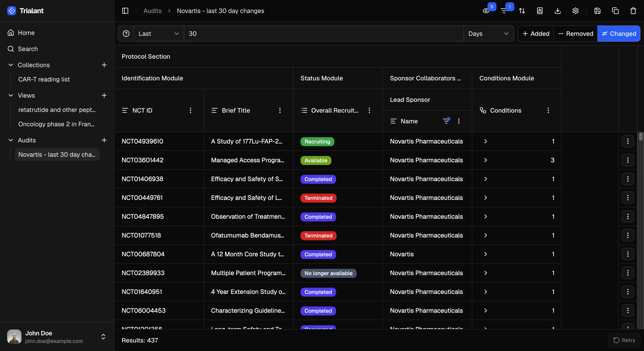Click the table vertical scrollbar thumb
The height and width of the screenshot is (351, 644).
pos(641,137)
